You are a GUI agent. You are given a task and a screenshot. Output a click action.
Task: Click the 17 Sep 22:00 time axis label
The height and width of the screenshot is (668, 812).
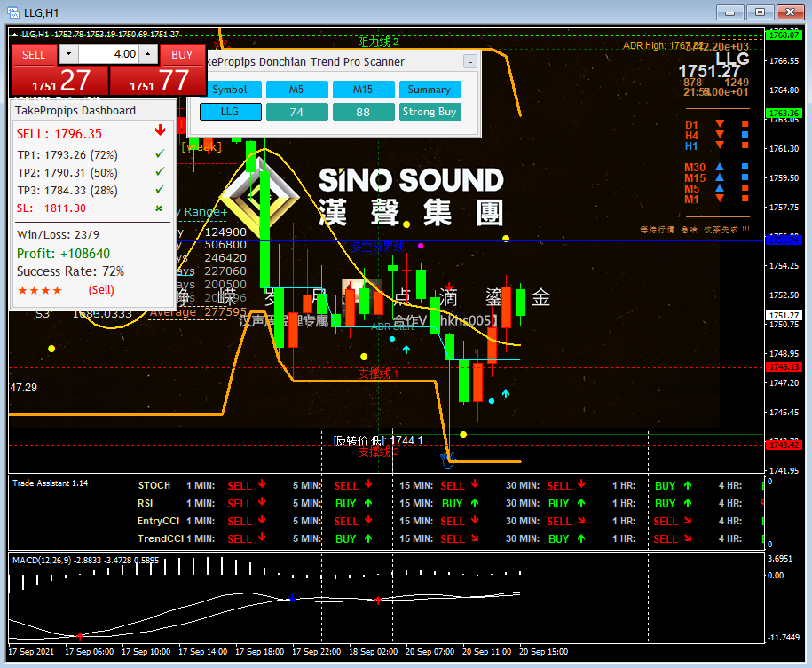click(317, 651)
